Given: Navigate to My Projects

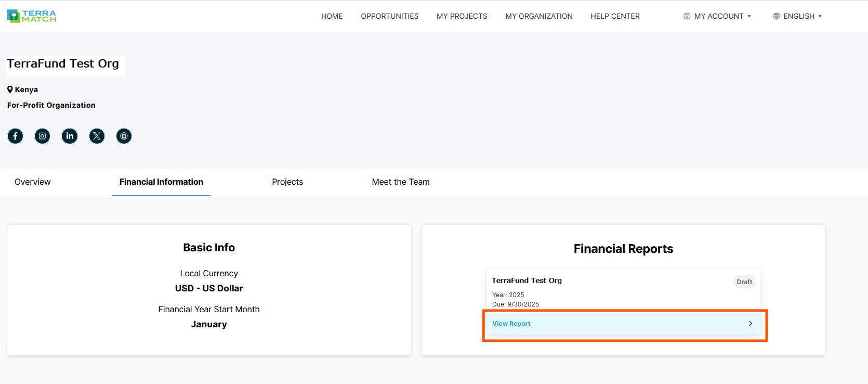Looking at the screenshot, I should tap(462, 16).
